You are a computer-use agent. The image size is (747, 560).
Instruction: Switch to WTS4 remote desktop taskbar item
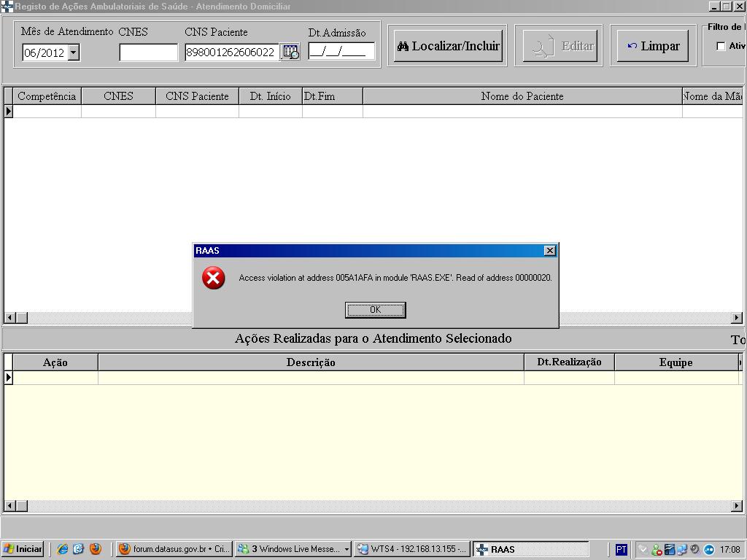[x=411, y=550]
